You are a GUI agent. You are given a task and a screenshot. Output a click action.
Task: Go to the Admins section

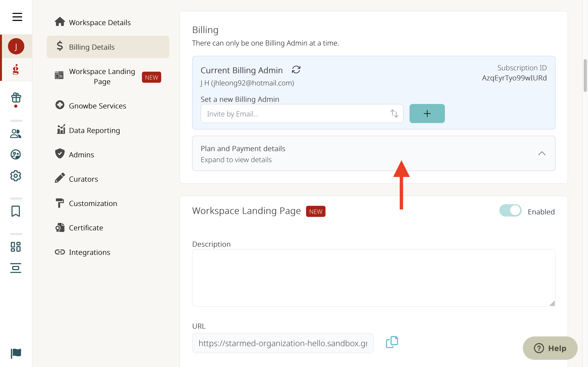coord(108,155)
